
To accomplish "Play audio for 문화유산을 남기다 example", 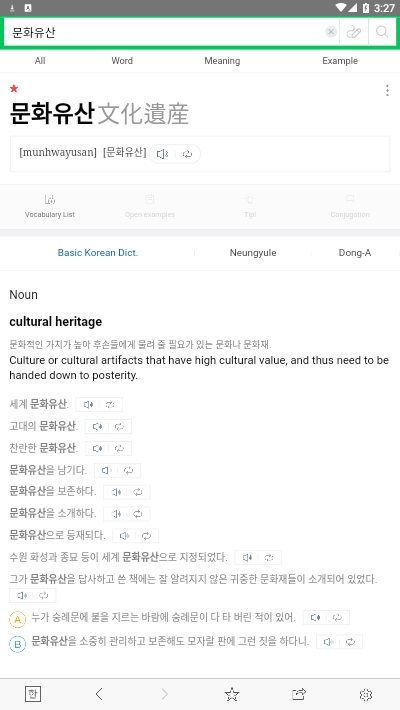I will pyautogui.click(x=106, y=470).
